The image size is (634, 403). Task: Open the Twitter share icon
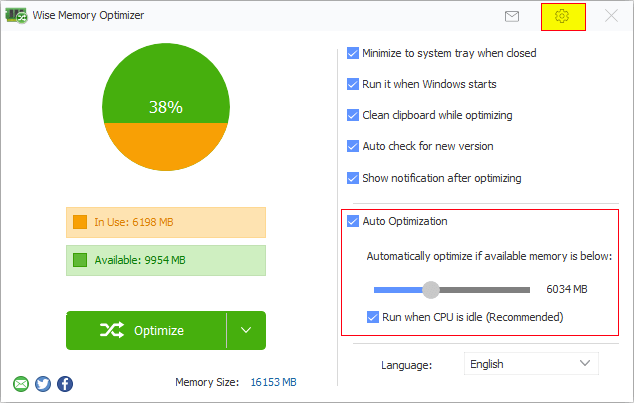point(42,383)
